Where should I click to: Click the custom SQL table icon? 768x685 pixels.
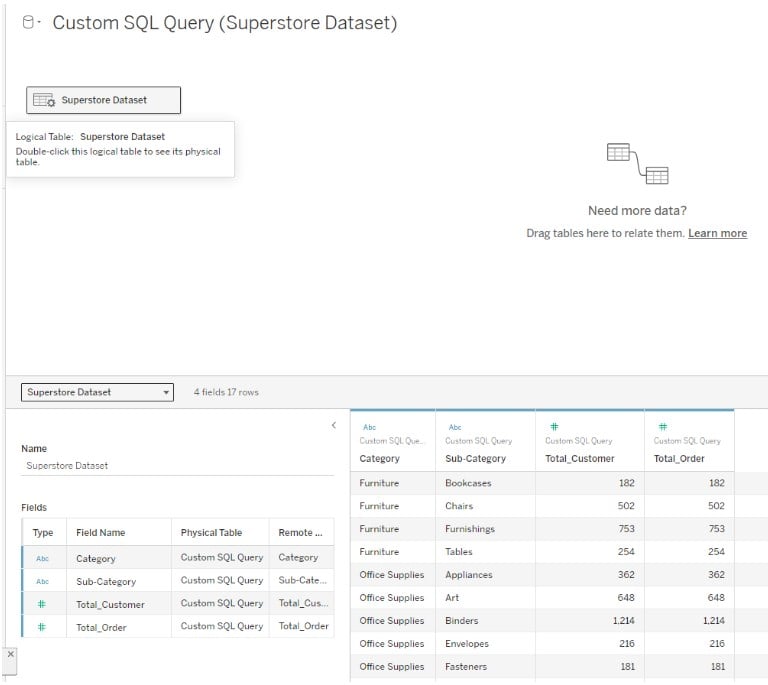[44, 100]
